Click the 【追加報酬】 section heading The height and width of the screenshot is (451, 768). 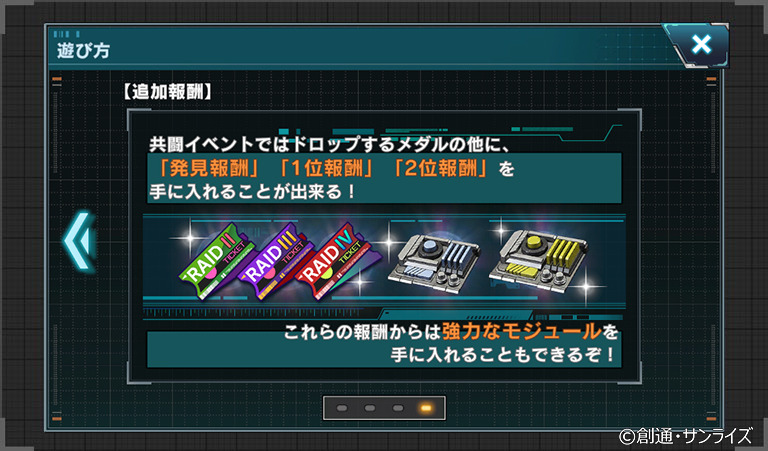[168, 92]
